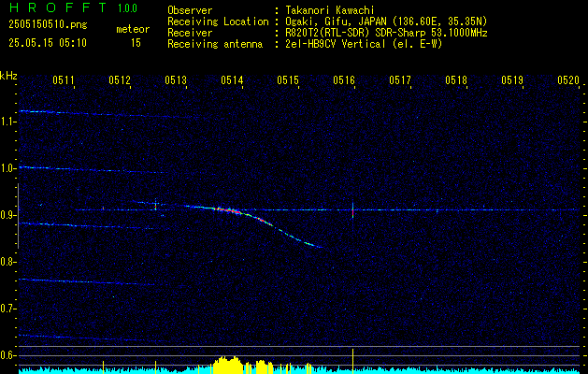Click the version number 1.0.0
This screenshot has width=588, height=374.
point(127,7)
